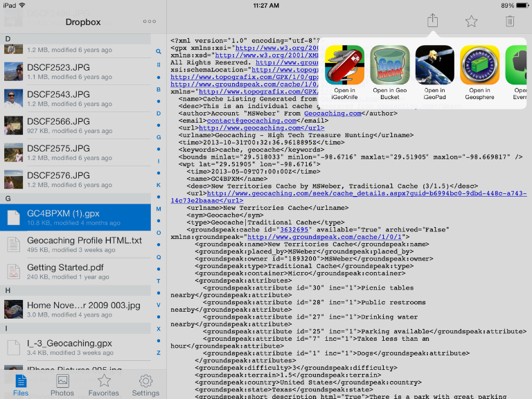The width and height of the screenshot is (532, 399).
Task: Switch to the Settings tab
Action: 145,385
